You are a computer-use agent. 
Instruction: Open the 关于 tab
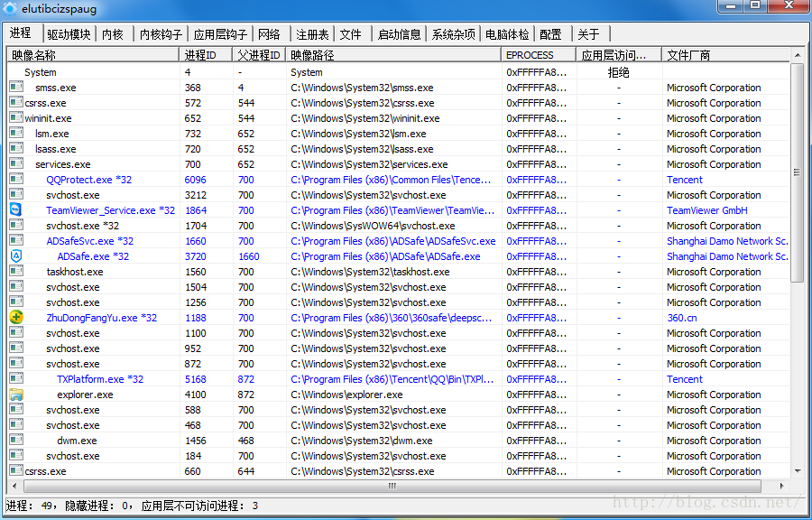point(589,34)
